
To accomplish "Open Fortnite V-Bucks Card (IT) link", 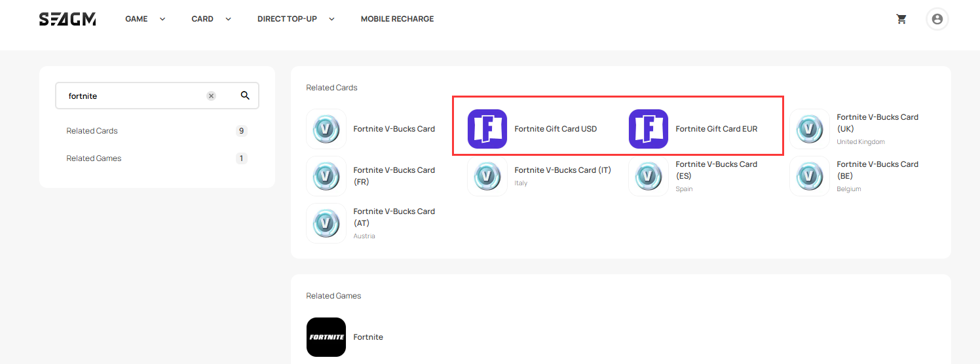I will pyautogui.click(x=562, y=170).
